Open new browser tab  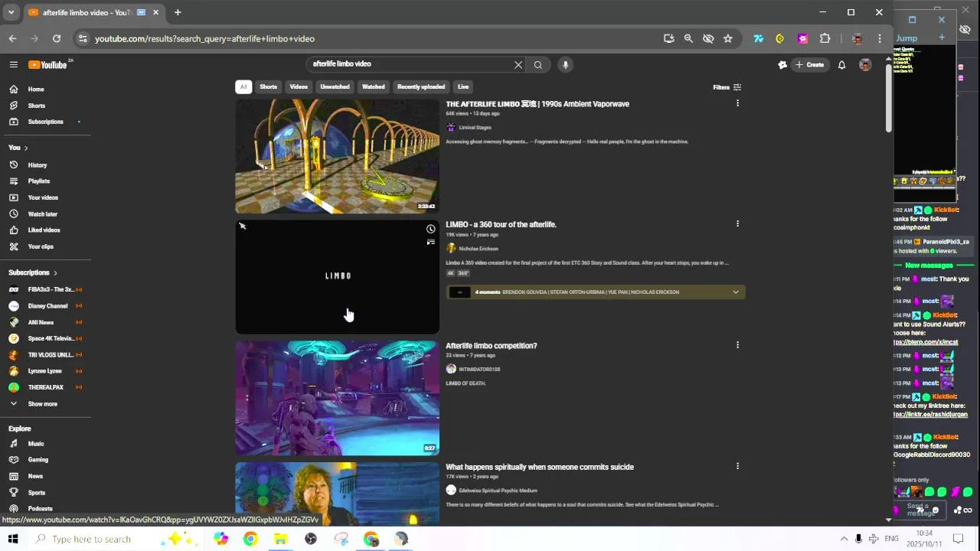pos(178,12)
